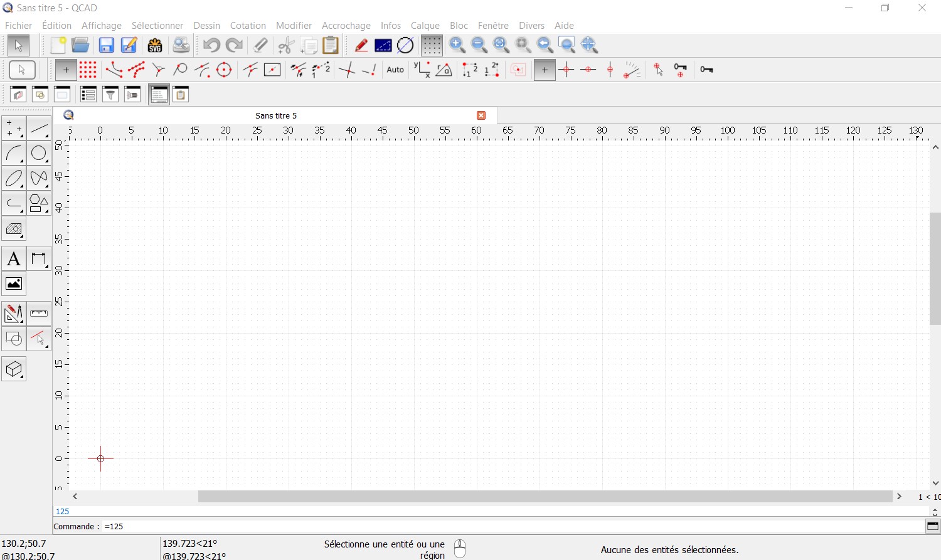Click the horizontal scrollbar thumb
941x560 pixels.
coord(545,497)
